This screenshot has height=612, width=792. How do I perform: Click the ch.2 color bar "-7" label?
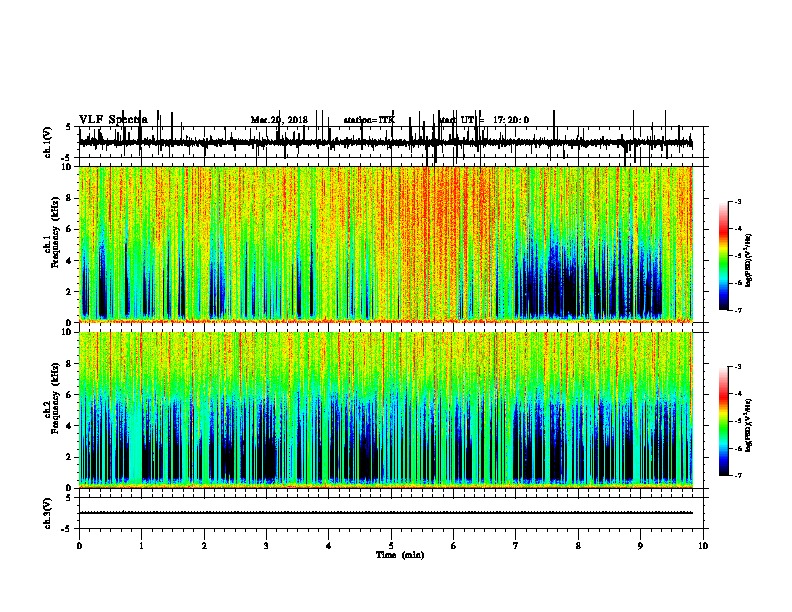[738, 475]
